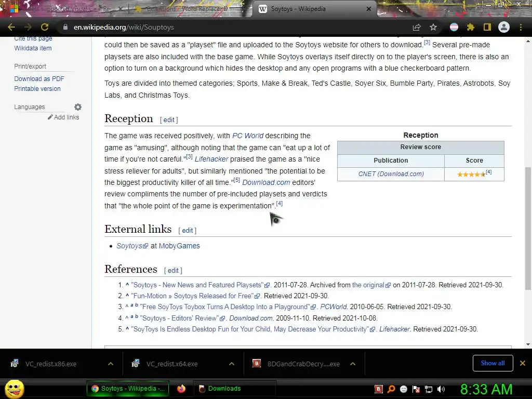Open the smiley face Start button
This screenshot has height=399, width=532.
(14, 389)
